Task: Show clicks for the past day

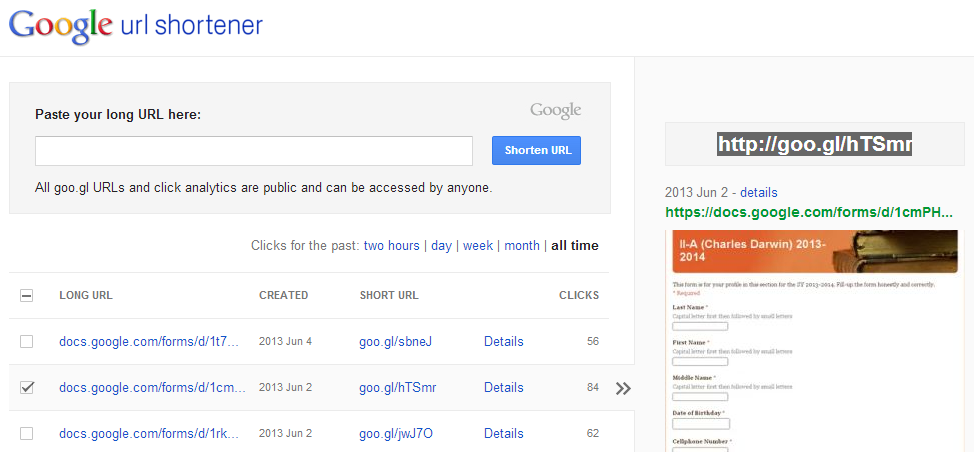Action: 441,246
